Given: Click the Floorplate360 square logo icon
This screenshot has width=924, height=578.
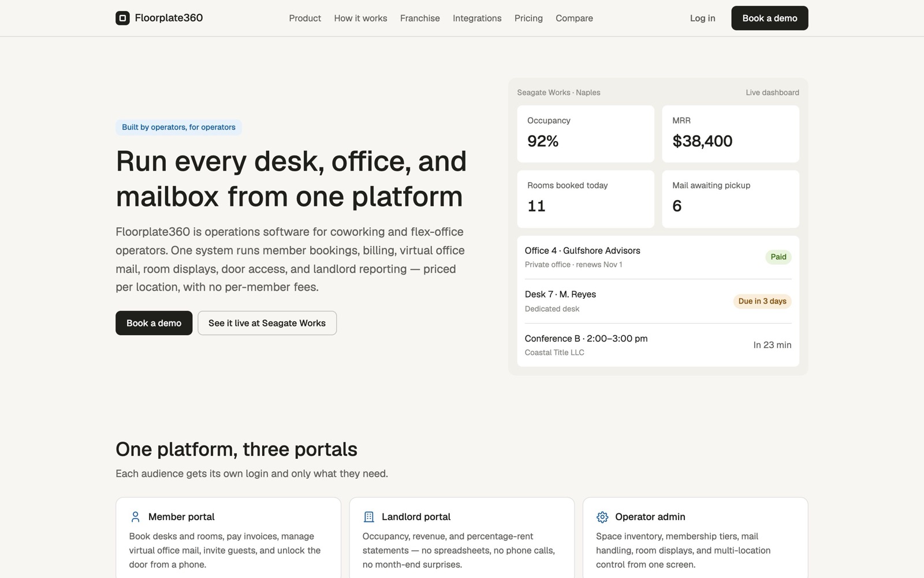Looking at the screenshot, I should (122, 18).
